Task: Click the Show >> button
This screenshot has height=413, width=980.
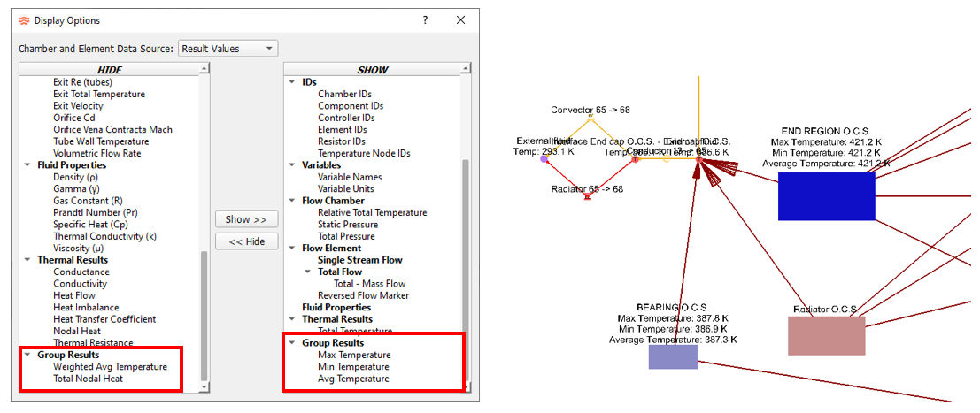Action: point(246,219)
